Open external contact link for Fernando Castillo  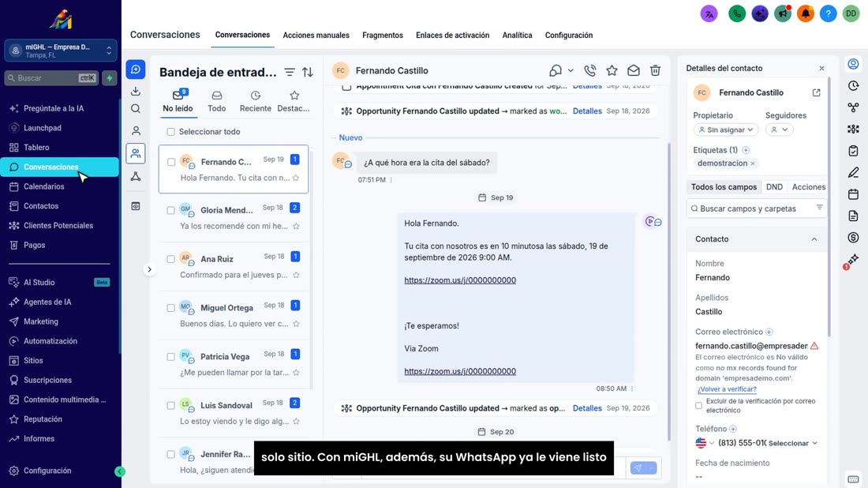click(817, 92)
